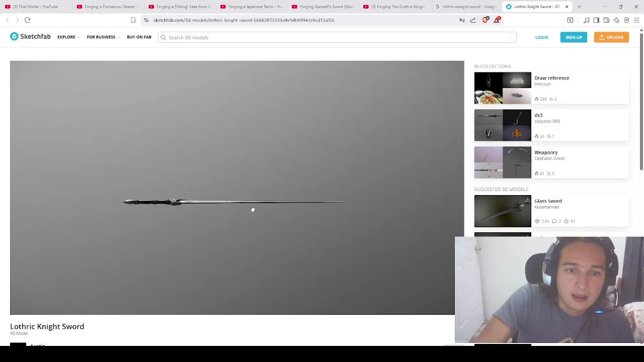The image size is (644, 362).
Task: Open the BUY ON FAB link
Action: point(139,37)
